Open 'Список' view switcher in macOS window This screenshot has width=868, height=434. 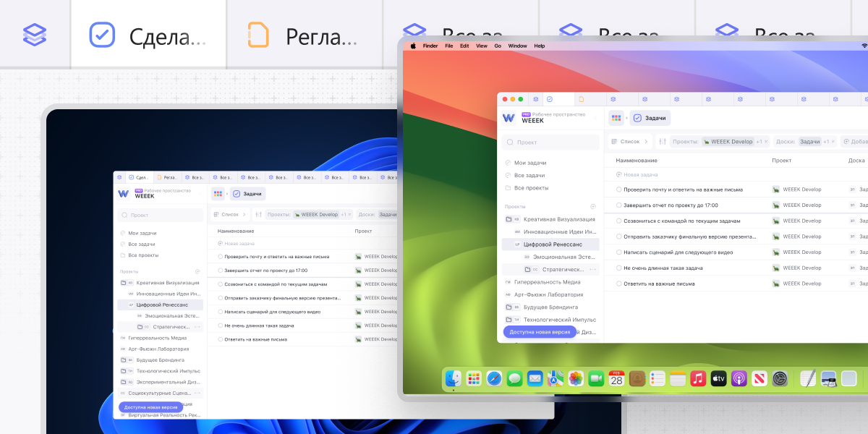pyautogui.click(x=629, y=142)
